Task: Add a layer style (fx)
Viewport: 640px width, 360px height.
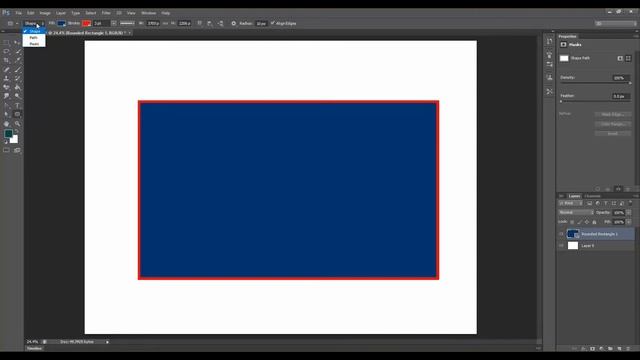Action: (x=583, y=349)
